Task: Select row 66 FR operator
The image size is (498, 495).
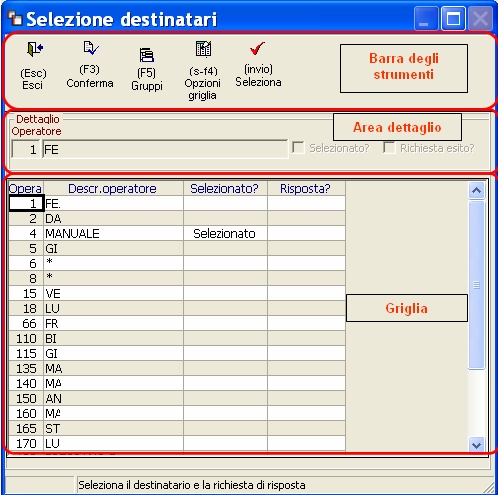Action: [x=177, y=323]
